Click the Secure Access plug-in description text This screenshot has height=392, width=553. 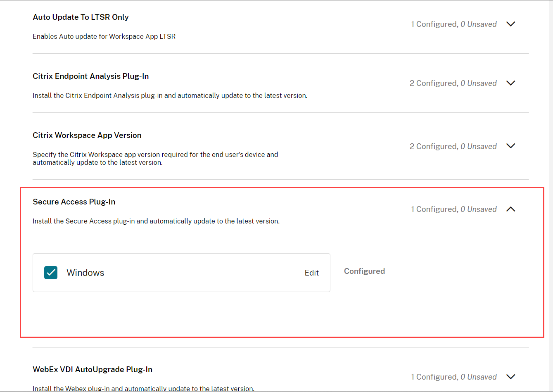(x=156, y=221)
